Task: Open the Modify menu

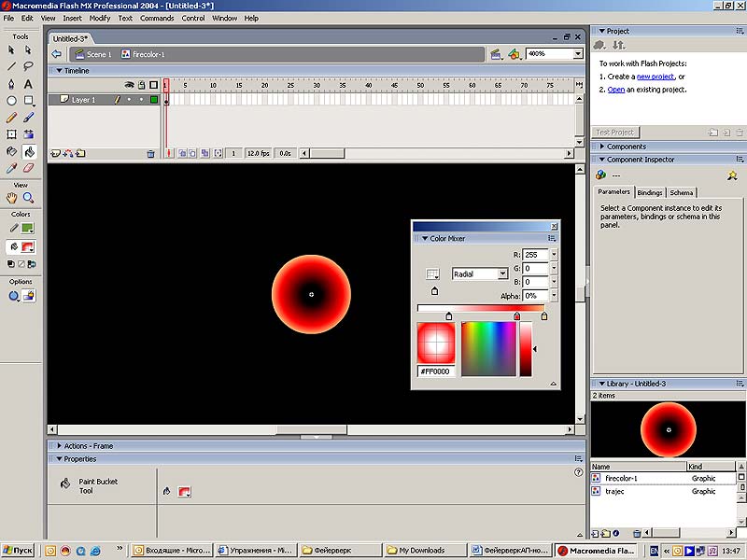Action: pyautogui.click(x=100, y=18)
